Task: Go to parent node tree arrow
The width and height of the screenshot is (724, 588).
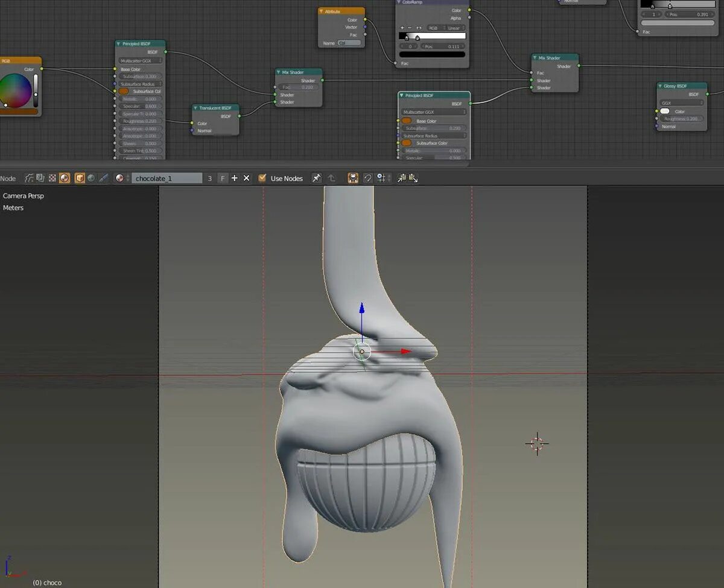Action: coord(331,178)
